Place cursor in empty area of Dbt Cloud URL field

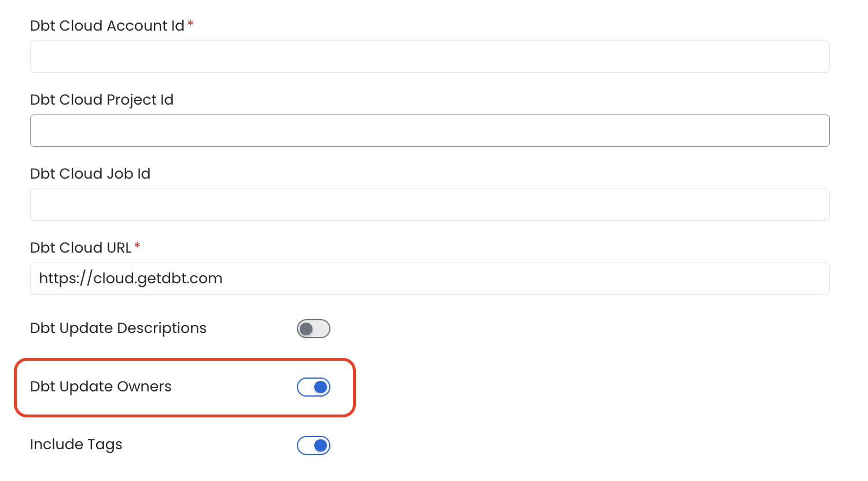(521, 279)
